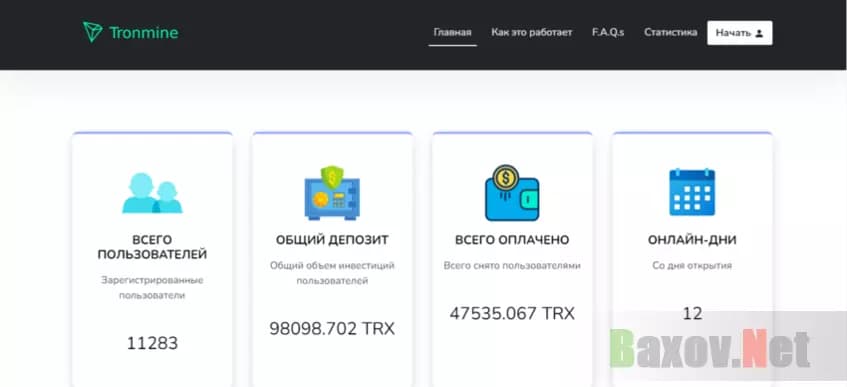The width and height of the screenshot is (847, 387).
Task: Click the Tronmine triangle logo icon
Action: pyautogui.click(x=92, y=32)
